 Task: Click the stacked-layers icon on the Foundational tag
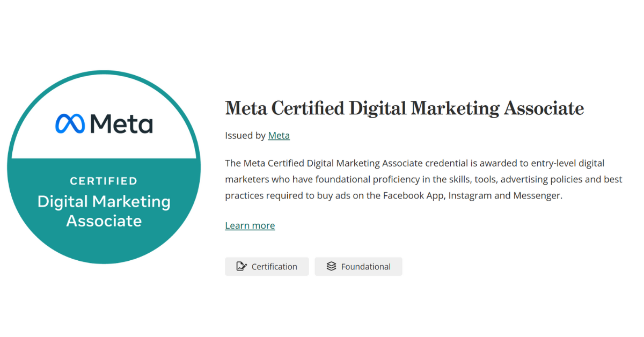(x=330, y=266)
